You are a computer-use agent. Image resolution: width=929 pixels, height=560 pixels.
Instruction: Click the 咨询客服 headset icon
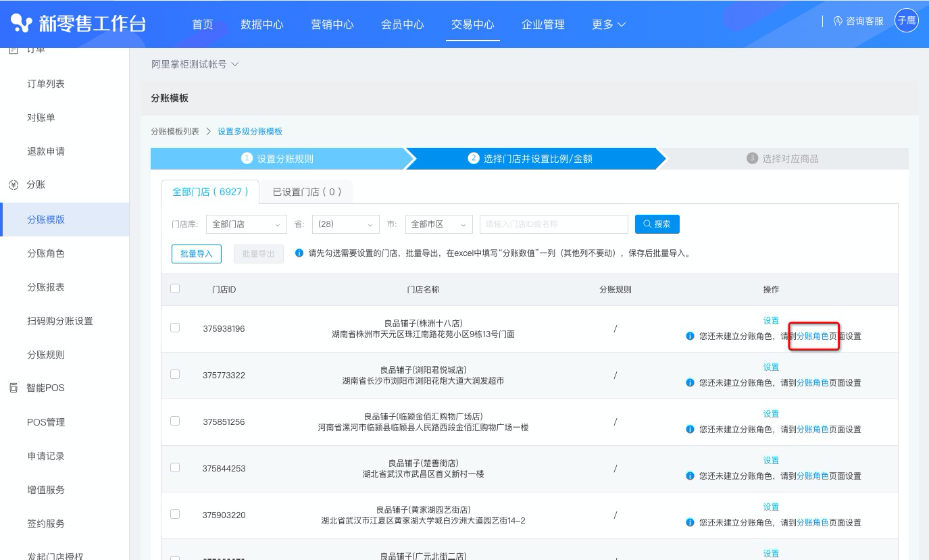pos(838,22)
